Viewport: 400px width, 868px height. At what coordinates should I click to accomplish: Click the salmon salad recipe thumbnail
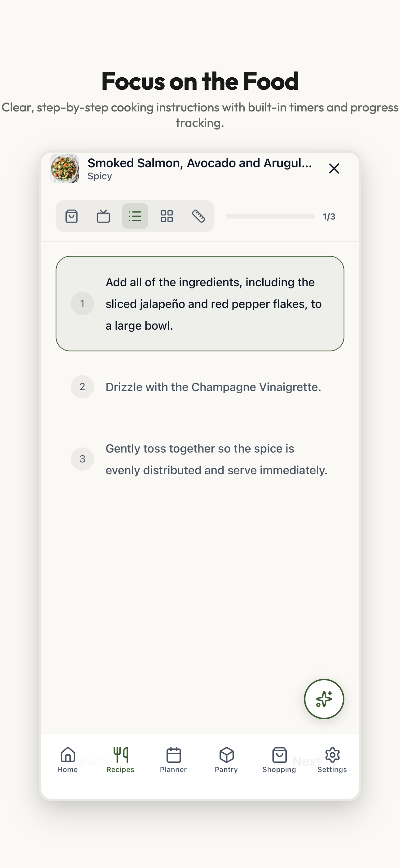click(x=64, y=169)
